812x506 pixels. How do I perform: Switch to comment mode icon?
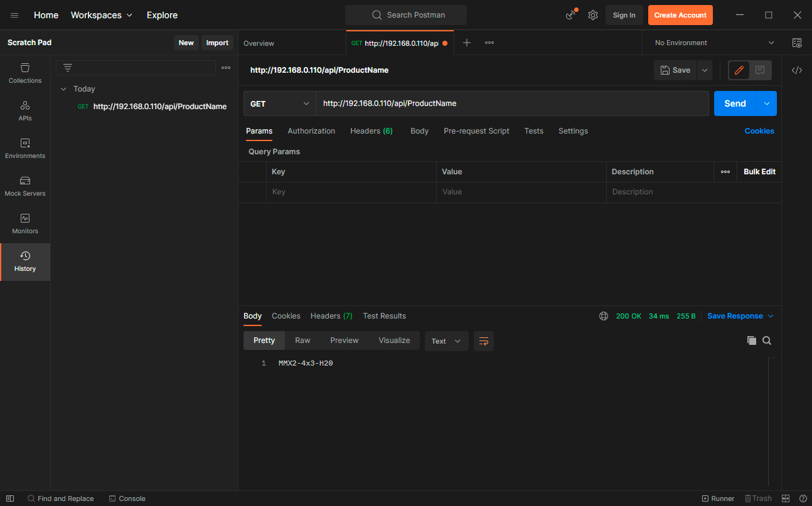760,70
